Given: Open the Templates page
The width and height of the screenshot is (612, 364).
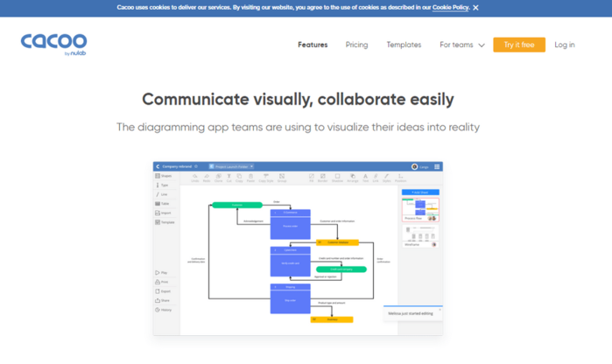Looking at the screenshot, I should tap(404, 45).
